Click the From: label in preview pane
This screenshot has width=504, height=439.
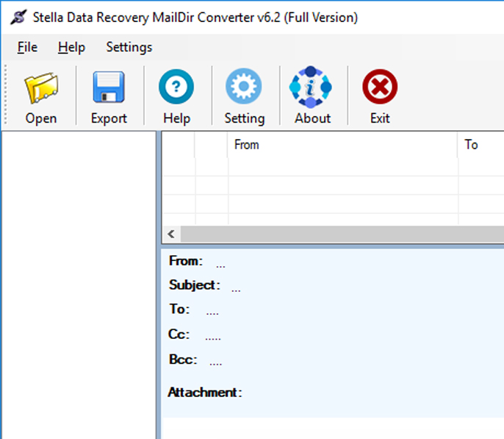(186, 261)
